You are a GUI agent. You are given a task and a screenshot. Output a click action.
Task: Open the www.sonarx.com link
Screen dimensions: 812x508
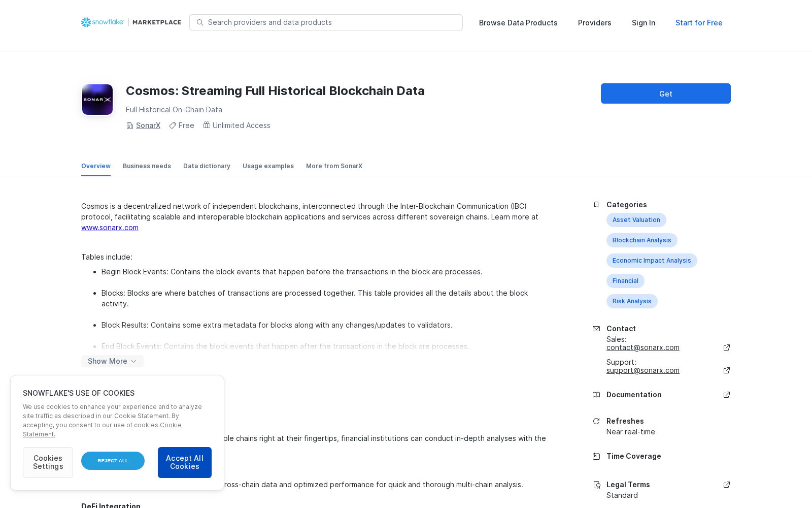tap(110, 228)
